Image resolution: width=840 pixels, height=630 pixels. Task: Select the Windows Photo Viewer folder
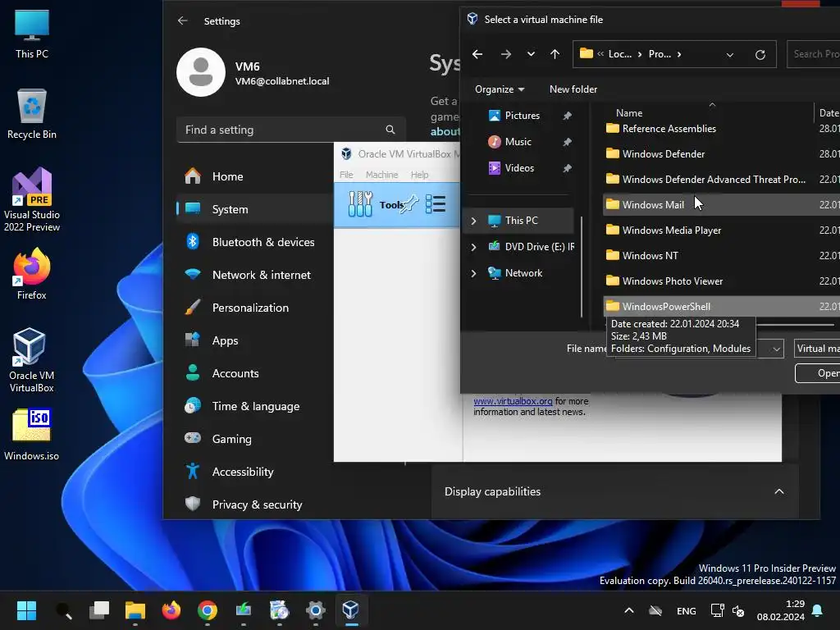(x=673, y=281)
